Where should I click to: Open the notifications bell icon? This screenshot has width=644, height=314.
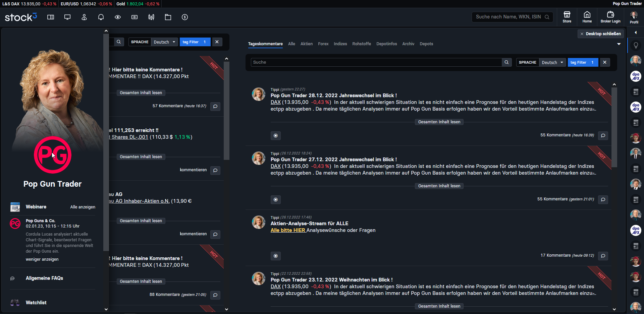101,17
